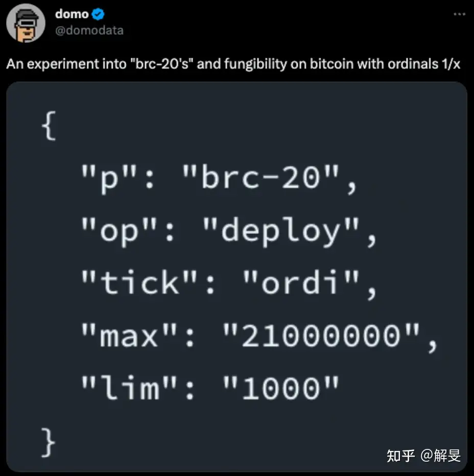Click the "ordi" tick value
This screenshot has height=476, width=474.
click(x=301, y=282)
